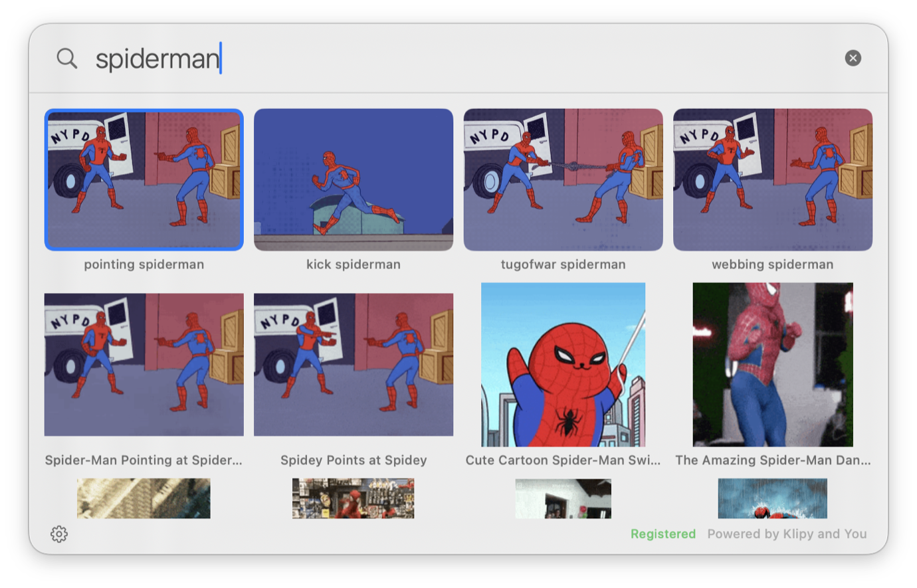Image resolution: width=917 pixels, height=588 pixels.
Task: Click the 'webbing spiderman' caption
Action: point(773,264)
